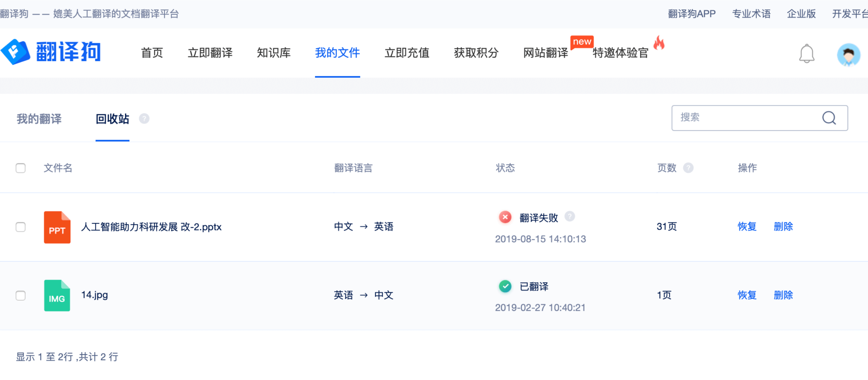This screenshot has height=380, width=868.
Task: Click 恢复 for the pptx file
Action: [747, 227]
